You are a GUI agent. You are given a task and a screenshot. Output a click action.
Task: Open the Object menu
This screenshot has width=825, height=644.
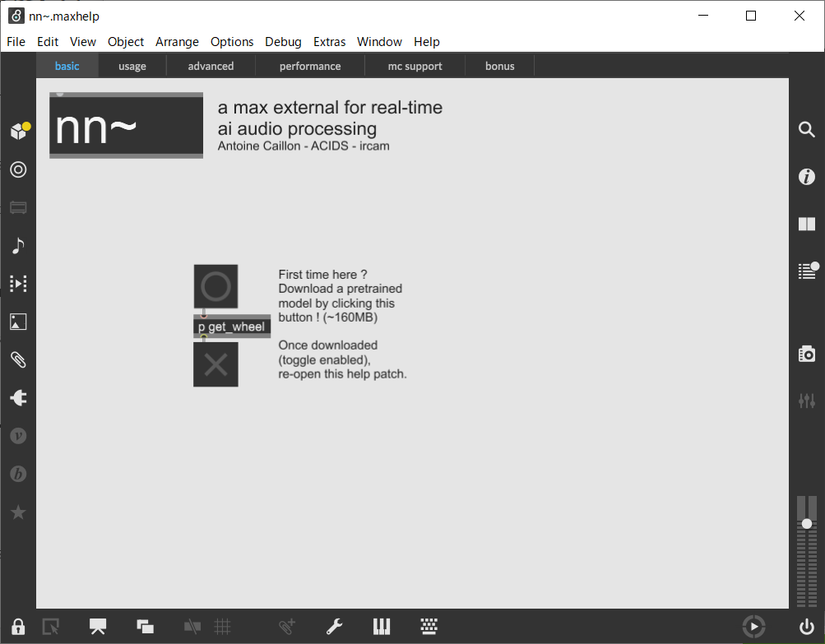point(126,42)
